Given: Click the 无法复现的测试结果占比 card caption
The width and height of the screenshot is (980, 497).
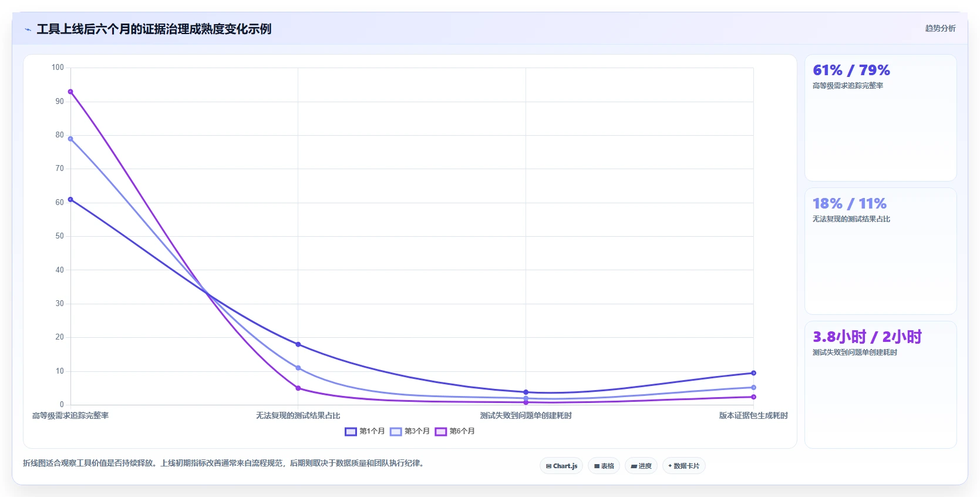Looking at the screenshot, I should [x=851, y=219].
